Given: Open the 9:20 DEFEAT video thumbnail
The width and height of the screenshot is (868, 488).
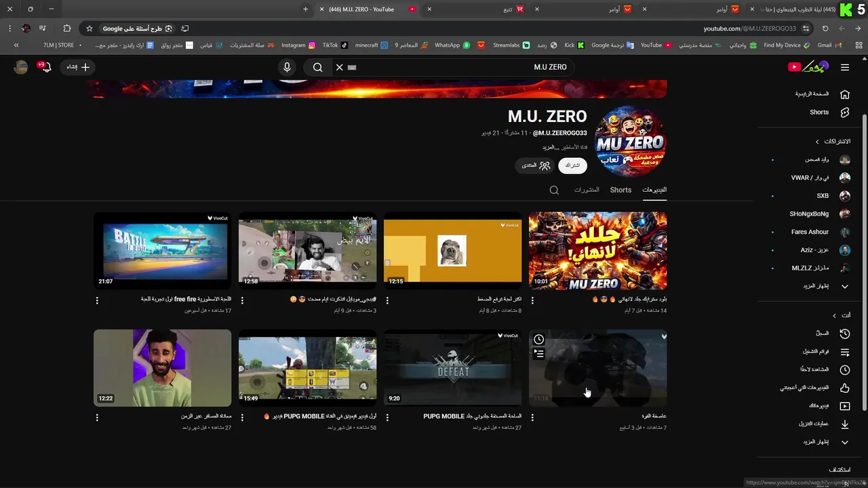Looking at the screenshot, I should (452, 368).
